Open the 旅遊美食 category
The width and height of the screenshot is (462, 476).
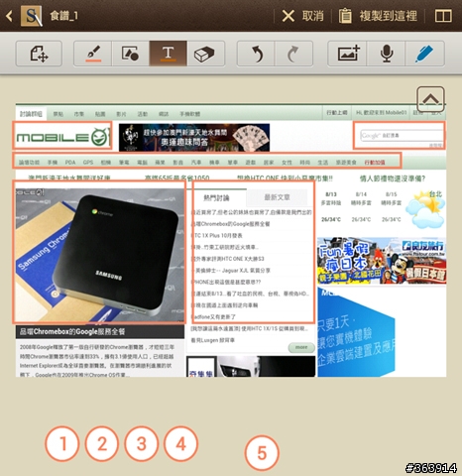[346, 163]
